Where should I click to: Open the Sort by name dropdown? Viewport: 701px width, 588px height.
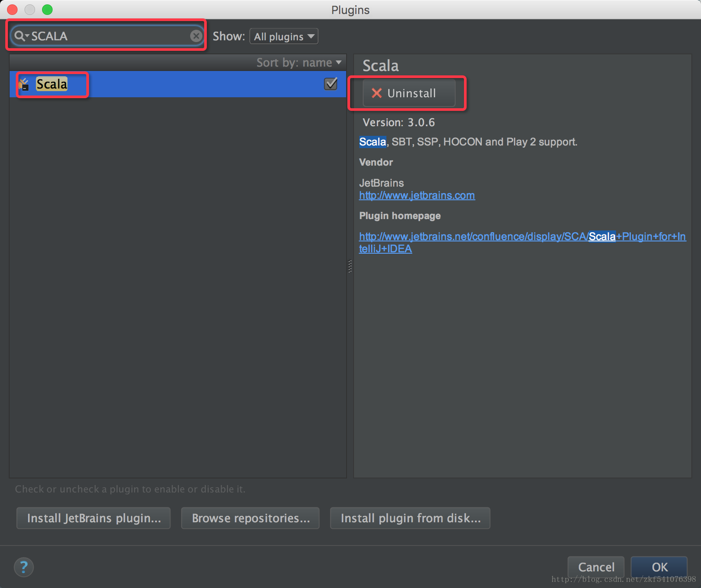pyautogui.click(x=299, y=63)
